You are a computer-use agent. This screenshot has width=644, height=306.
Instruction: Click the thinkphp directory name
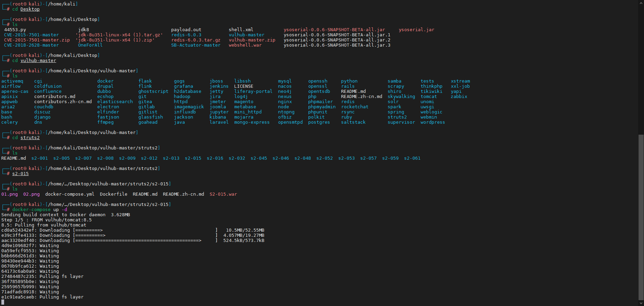click(x=432, y=86)
